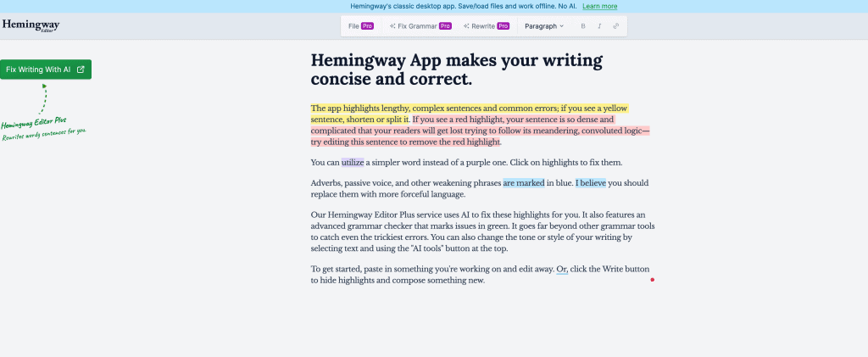Open the Rewrite Pro tool
This screenshot has height=357, width=868.
487,26
